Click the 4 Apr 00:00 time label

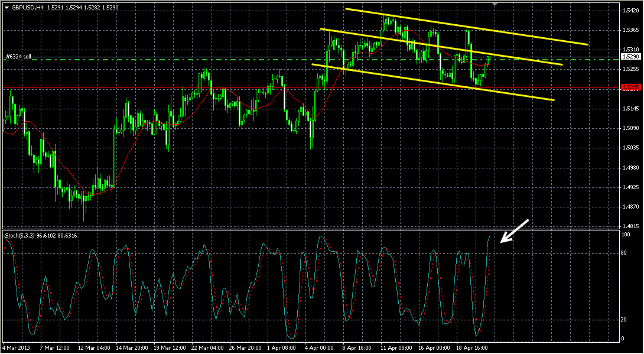[x=318, y=347]
